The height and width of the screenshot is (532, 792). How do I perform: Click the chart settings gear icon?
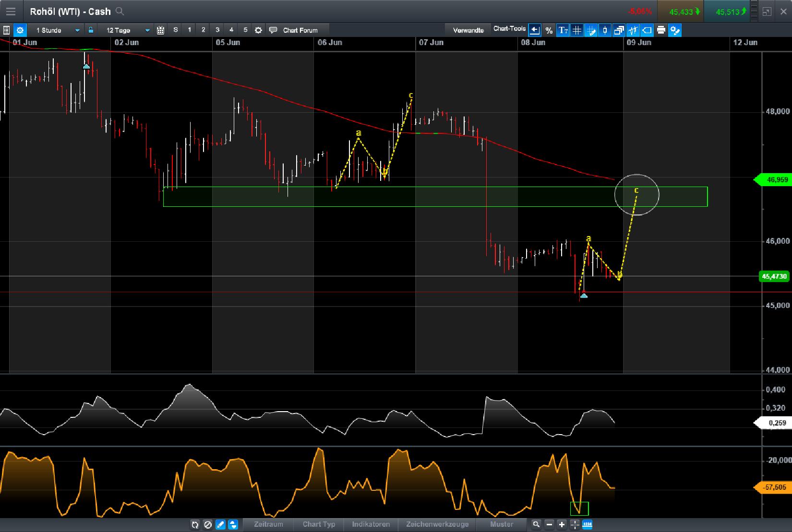(20, 30)
